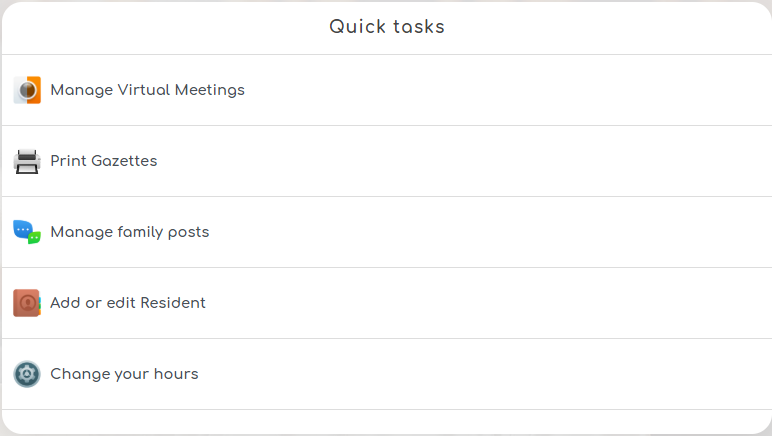This screenshot has height=436, width=772.
Task: Click the gear icon for Change your hours
Action: (x=27, y=374)
